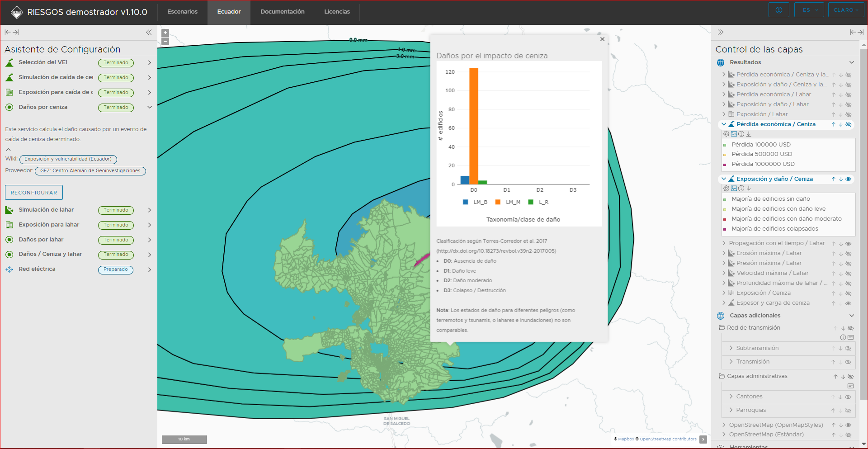Open Exposición y vulnerabilidad (Ecuador) wiki link
868x449 pixels.
(68, 159)
